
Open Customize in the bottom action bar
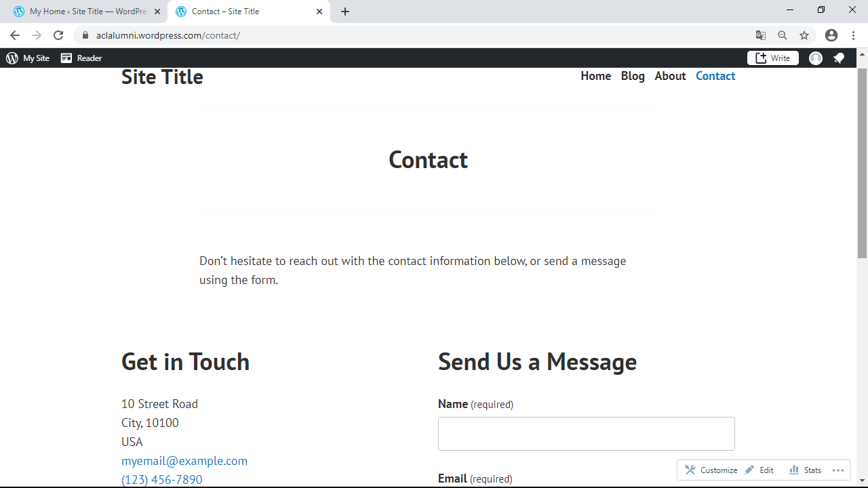tap(711, 470)
